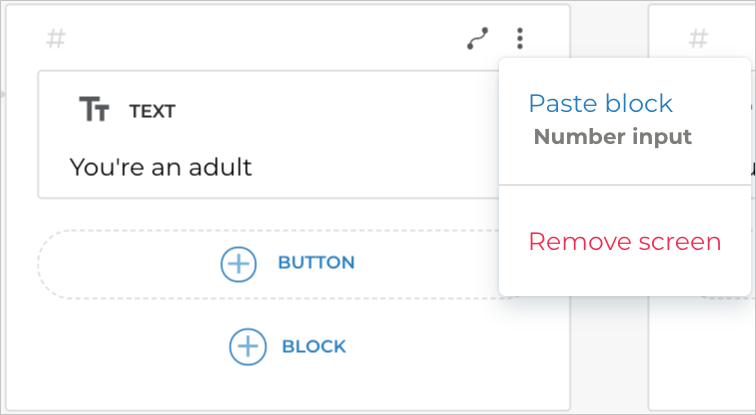The image size is (756, 415).
Task: Open the screen connection path icon
Action: [x=478, y=39]
